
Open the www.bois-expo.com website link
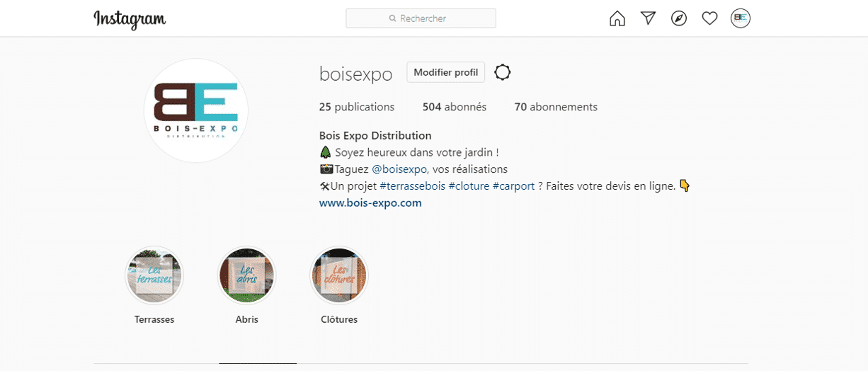pyautogui.click(x=370, y=202)
